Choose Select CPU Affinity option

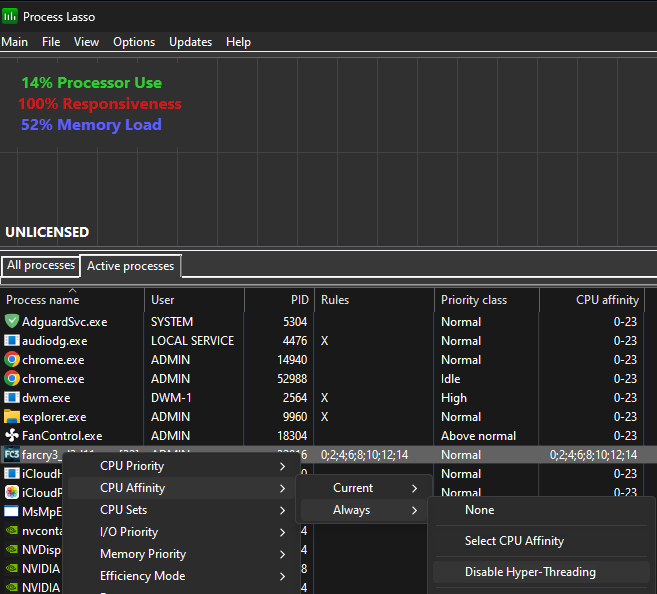[541, 541]
